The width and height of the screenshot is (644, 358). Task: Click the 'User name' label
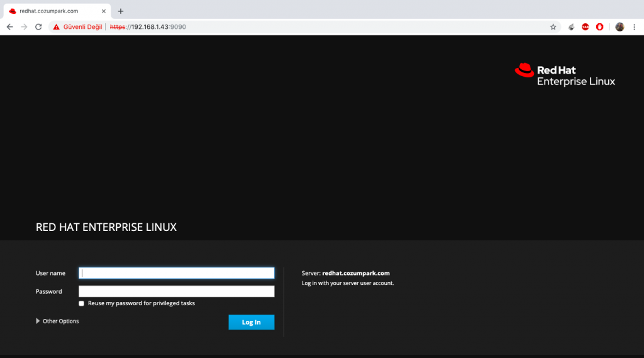click(x=50, y=273)
